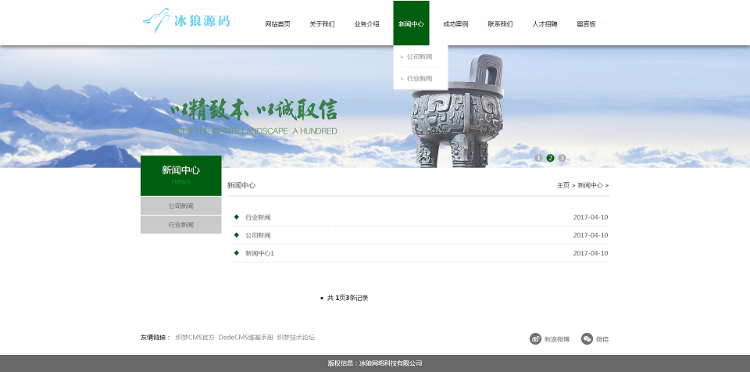750x372 pixels.
Task: Click the 2017-04-10 date in 新闻中心1 row
Action: click(x=591, y=253)
